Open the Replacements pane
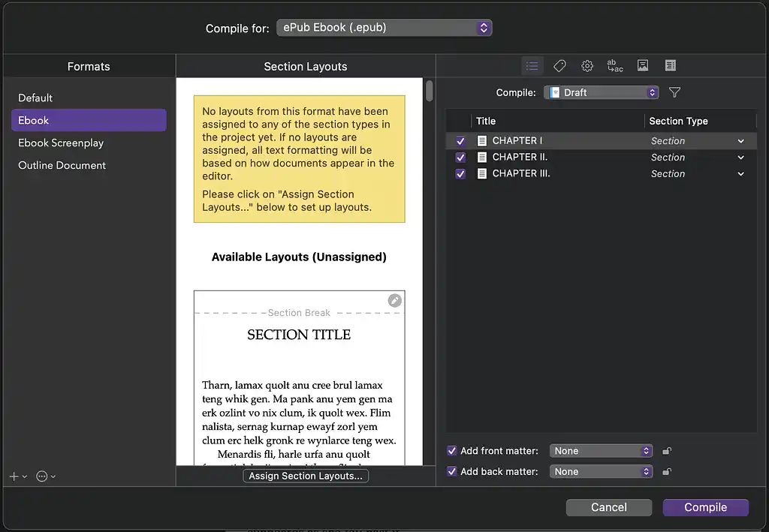This screenshot has width=769, height=532. [x=614, y=65]
